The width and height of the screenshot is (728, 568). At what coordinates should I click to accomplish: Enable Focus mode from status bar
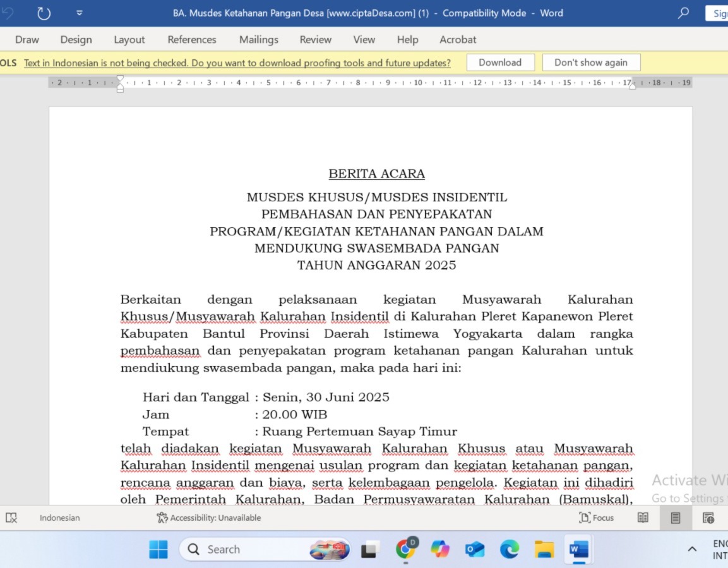(x=597, y=518)
